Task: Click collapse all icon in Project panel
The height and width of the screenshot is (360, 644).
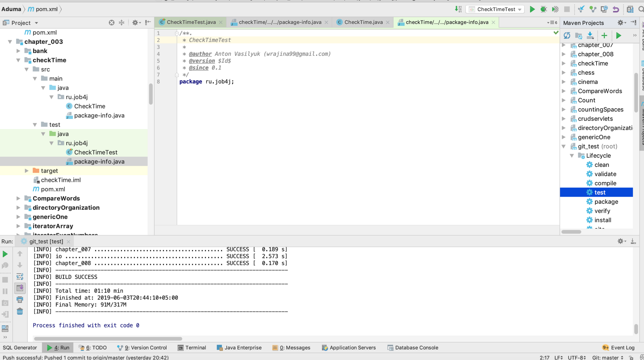Action: coord(121,22)
